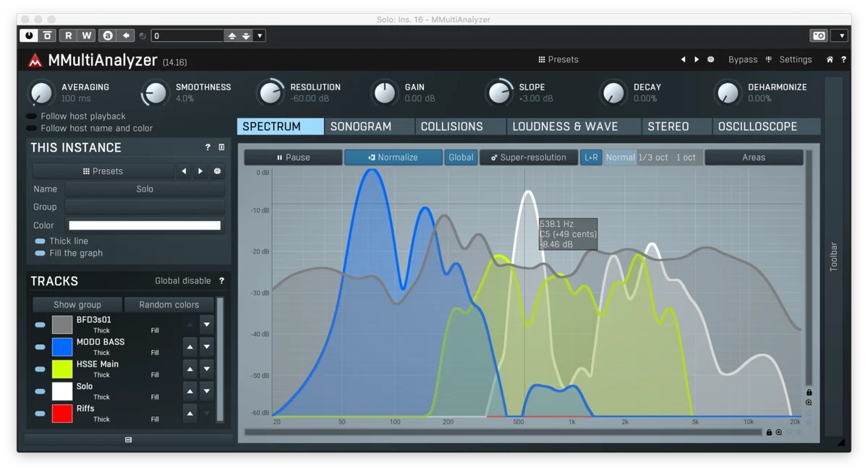Step to next host preset (down arrow)
The width and height of the screenshot is (868, 472).
pyautogui.click(x=246, y=35)
